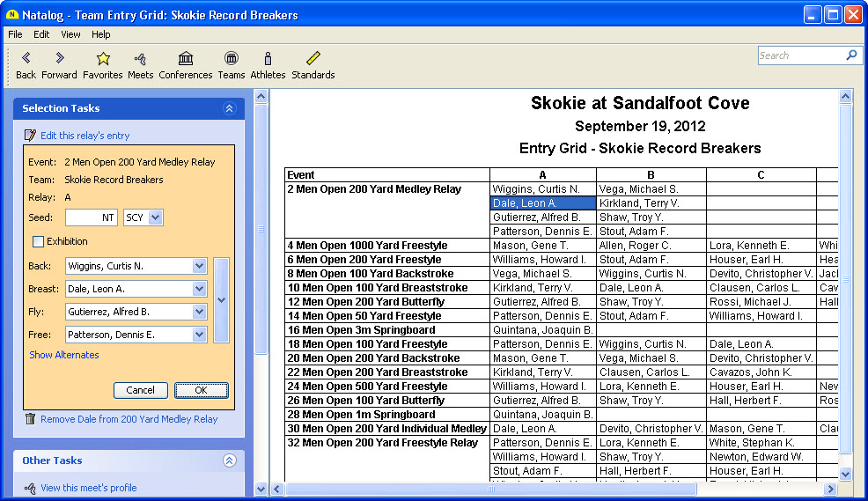This screenshot has width=868, height=501.
Task: Open the Fly swimmer dropdown
Action: [199, 312]
